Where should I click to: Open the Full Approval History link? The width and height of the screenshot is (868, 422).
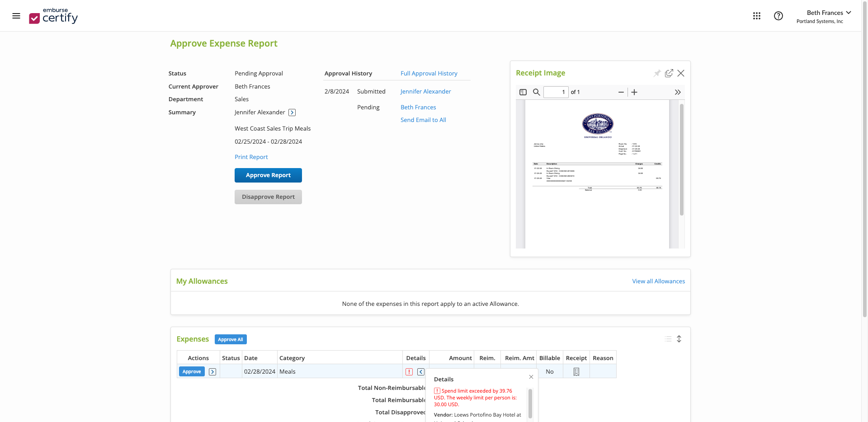(x=429, y=73)
